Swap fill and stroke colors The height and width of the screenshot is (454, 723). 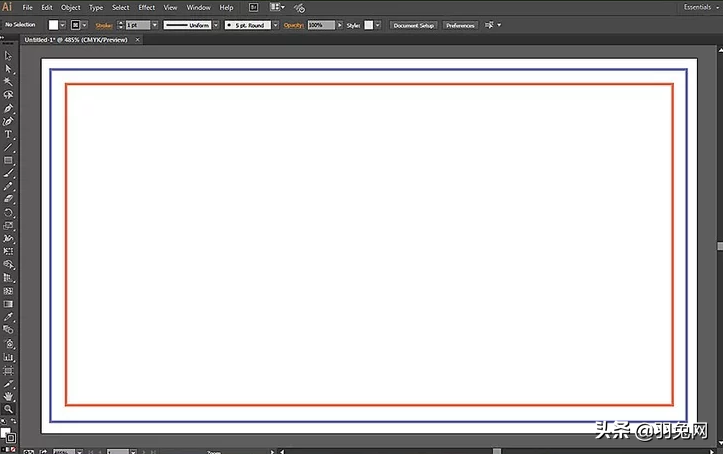click(13, 421)
